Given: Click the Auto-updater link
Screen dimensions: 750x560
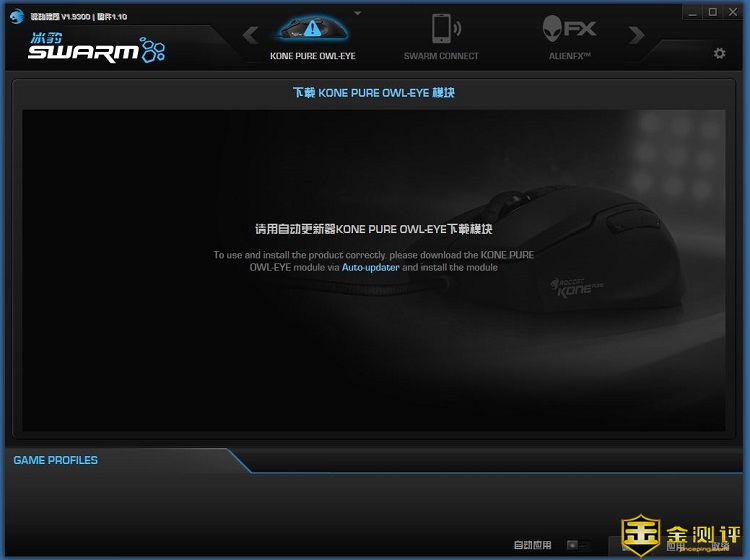Looking at the screenshot, I should click(370, 268).
